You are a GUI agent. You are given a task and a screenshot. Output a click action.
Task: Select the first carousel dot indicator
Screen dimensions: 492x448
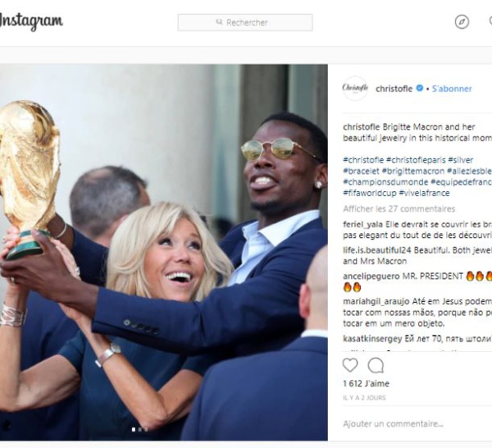click(x=134, y=429)
